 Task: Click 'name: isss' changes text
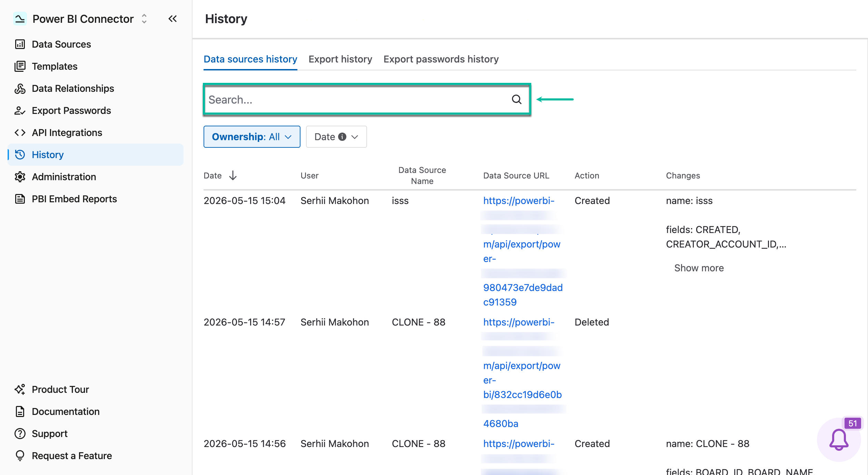point(689,201)
